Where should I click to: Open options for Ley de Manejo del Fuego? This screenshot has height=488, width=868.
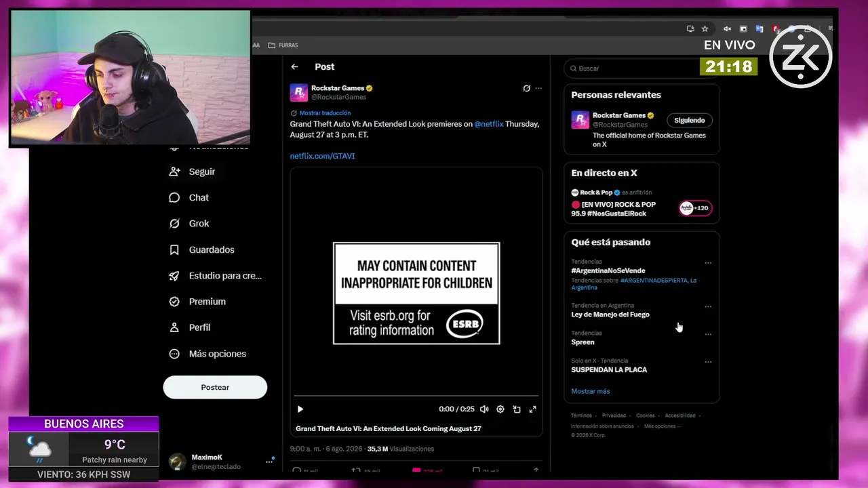click(x=708, y=306)
